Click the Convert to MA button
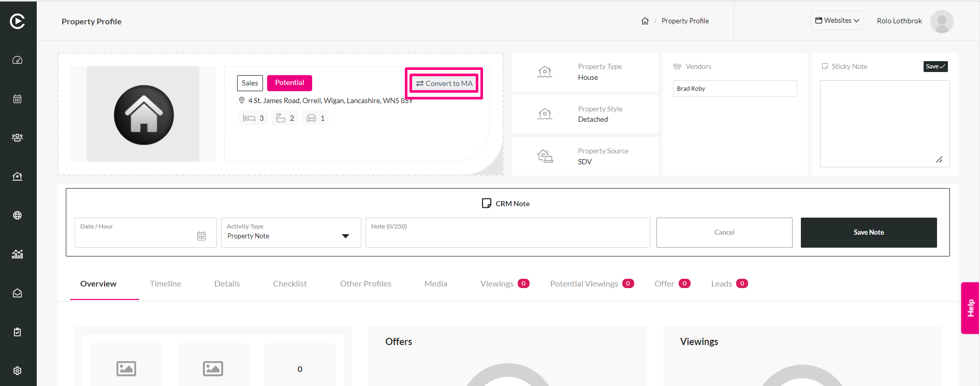 (445, 83)
